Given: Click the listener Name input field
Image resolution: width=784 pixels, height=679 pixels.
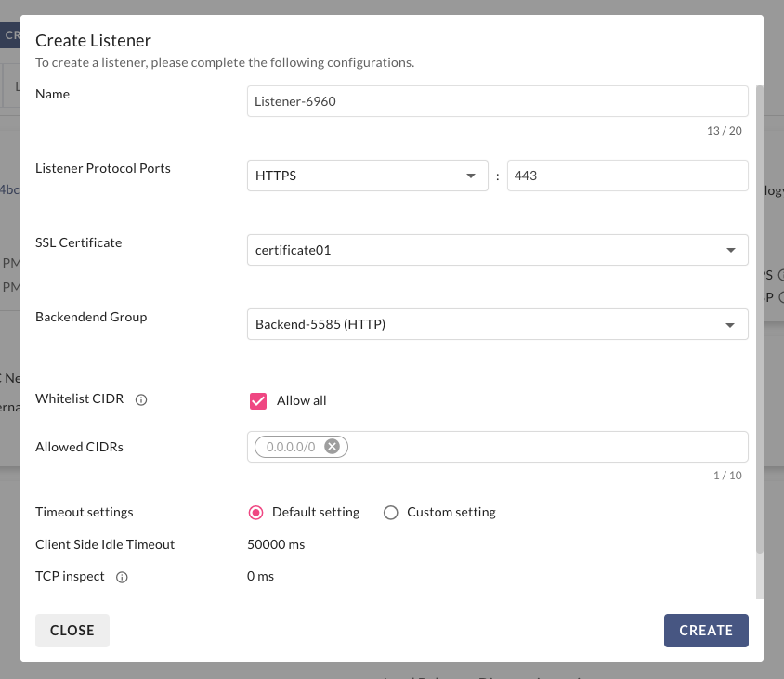Looking at the screenshot, I should coord(497,101).
